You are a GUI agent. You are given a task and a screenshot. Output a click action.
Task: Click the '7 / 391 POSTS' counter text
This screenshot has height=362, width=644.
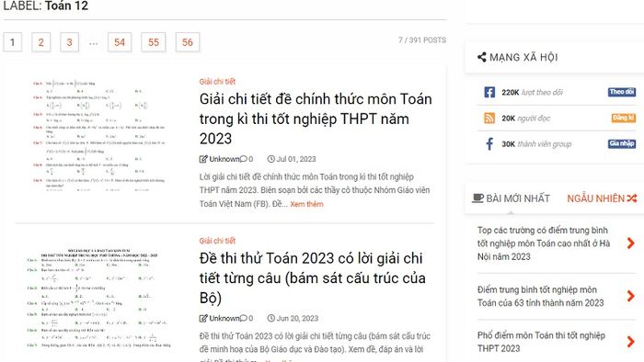422,40
